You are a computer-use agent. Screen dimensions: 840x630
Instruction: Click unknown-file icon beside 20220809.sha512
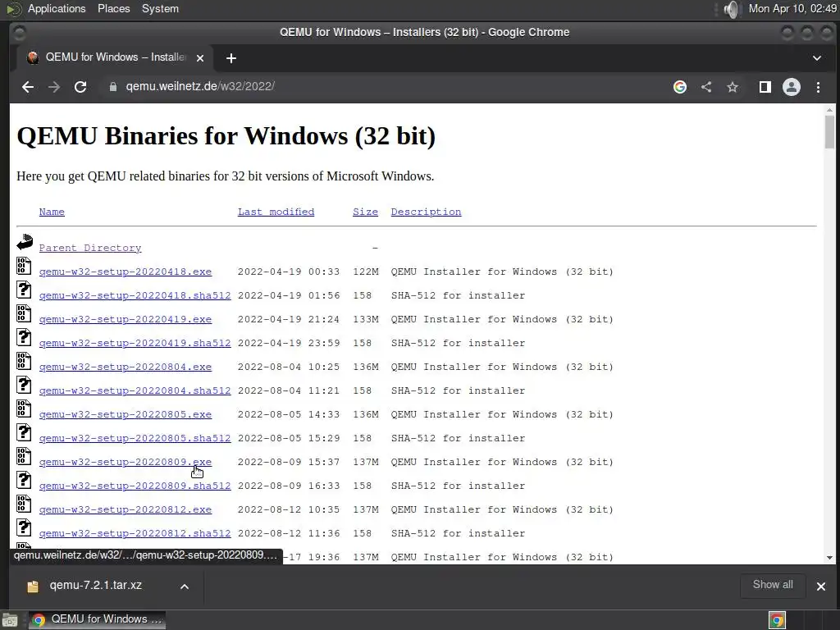coord(24,480)
